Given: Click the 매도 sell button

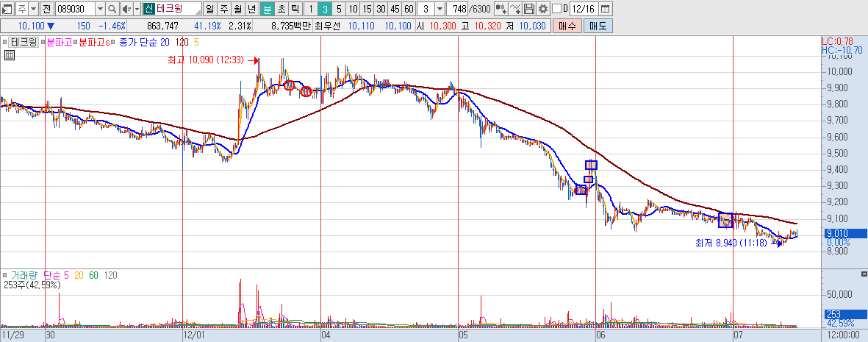Looking at the screenshot, I should pyautogui.click(x=598, y=26).
